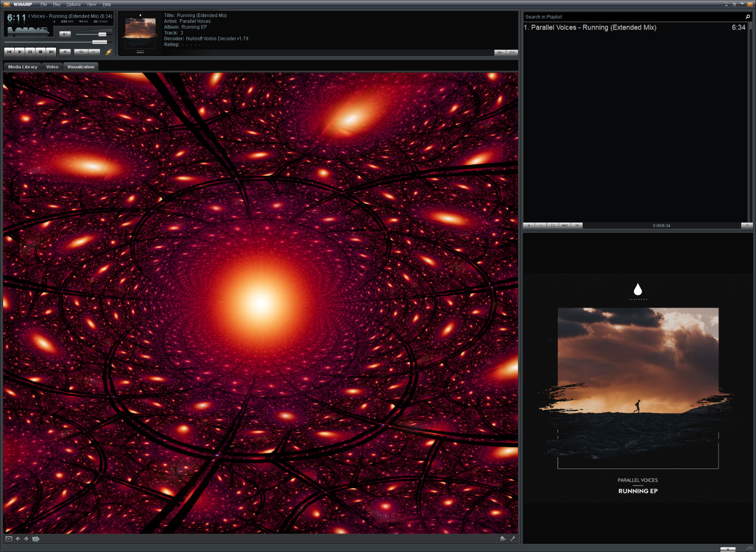756x552 pixels.
Task: Click the scrolling song title
Action: click(x=70, y=16)
